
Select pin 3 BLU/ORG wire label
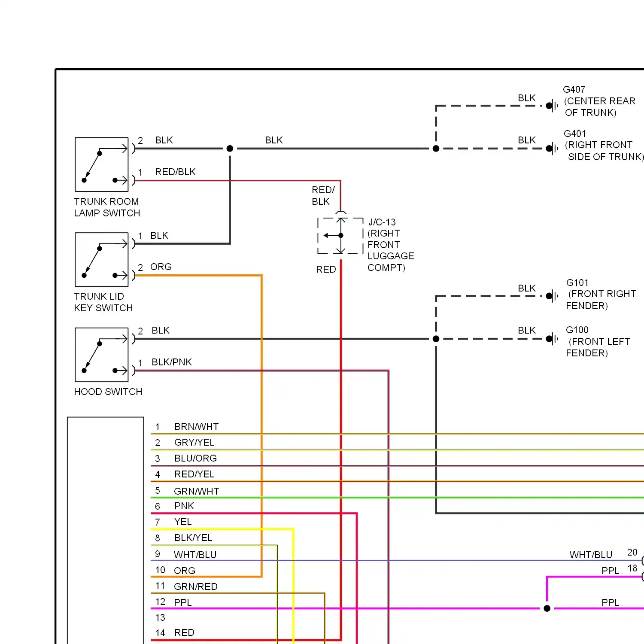[196, 458]
